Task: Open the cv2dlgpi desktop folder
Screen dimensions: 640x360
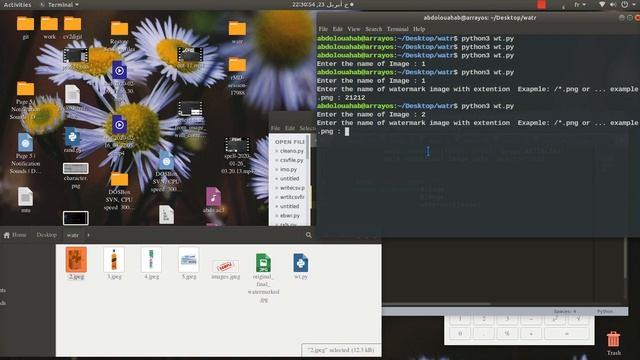Action: pos(72,24)
